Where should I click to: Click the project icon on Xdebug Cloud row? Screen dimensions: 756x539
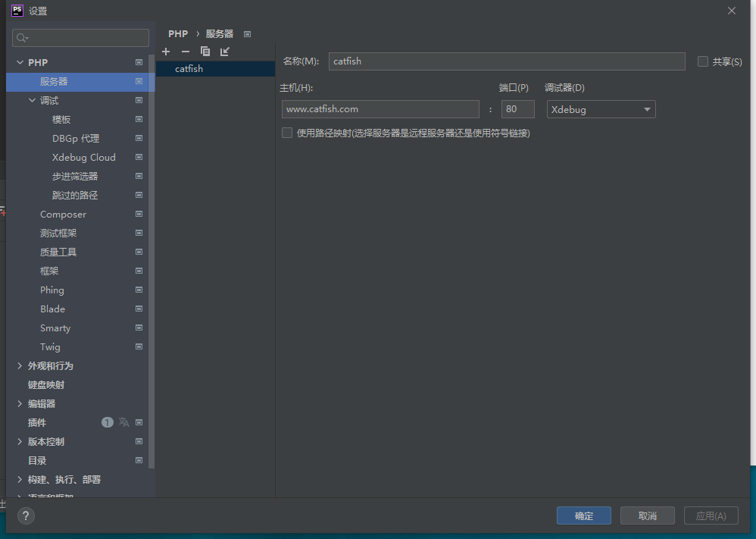pyautogui.click(x=139, y=158)
